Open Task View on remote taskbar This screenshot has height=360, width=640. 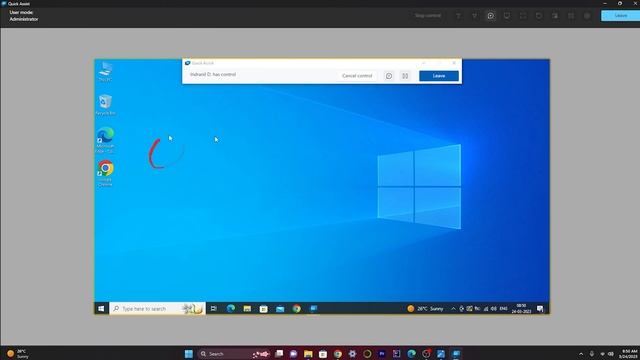point(214,309)
